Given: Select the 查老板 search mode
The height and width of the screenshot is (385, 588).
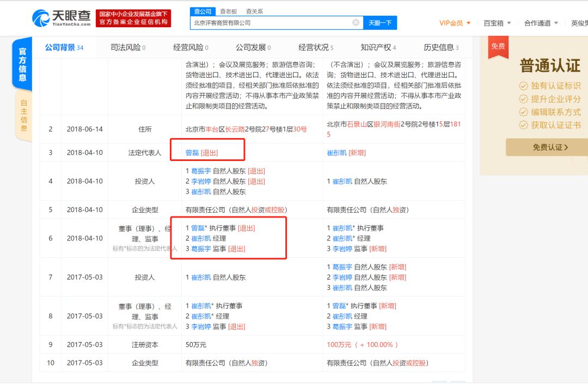Looking at the screenshot, I should coord(229,11).
